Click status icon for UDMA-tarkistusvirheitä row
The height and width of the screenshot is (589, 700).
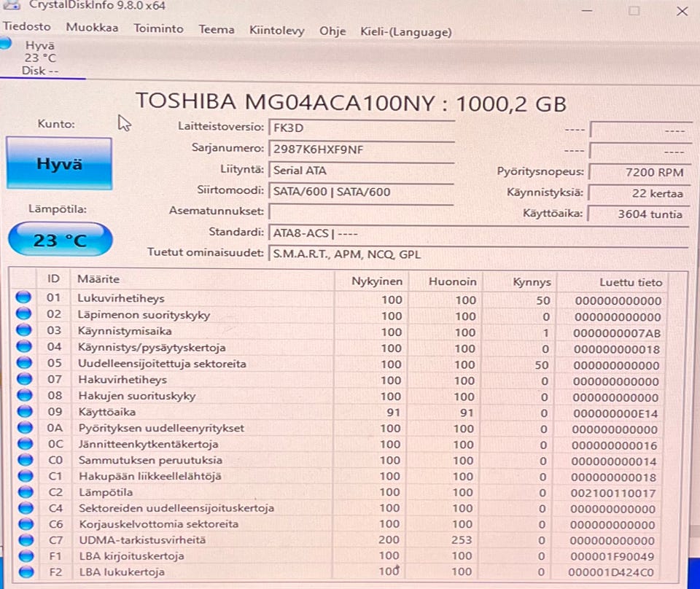[x=26, y=540]
